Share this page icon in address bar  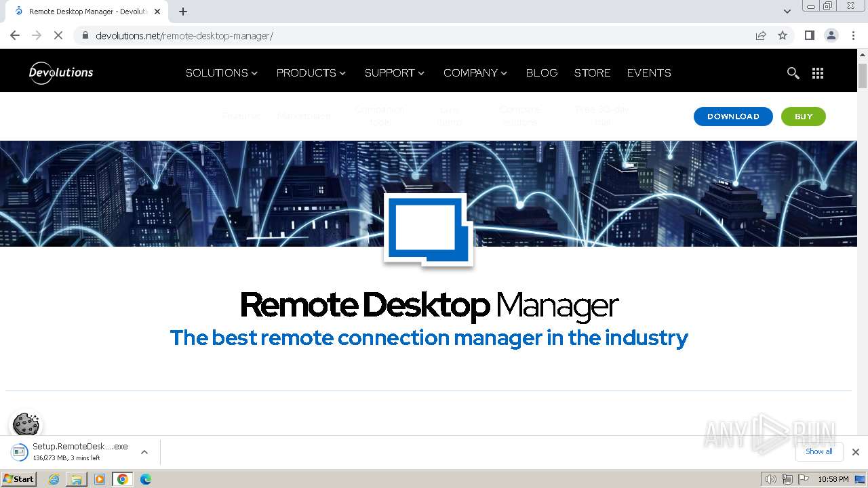[761, 35]
